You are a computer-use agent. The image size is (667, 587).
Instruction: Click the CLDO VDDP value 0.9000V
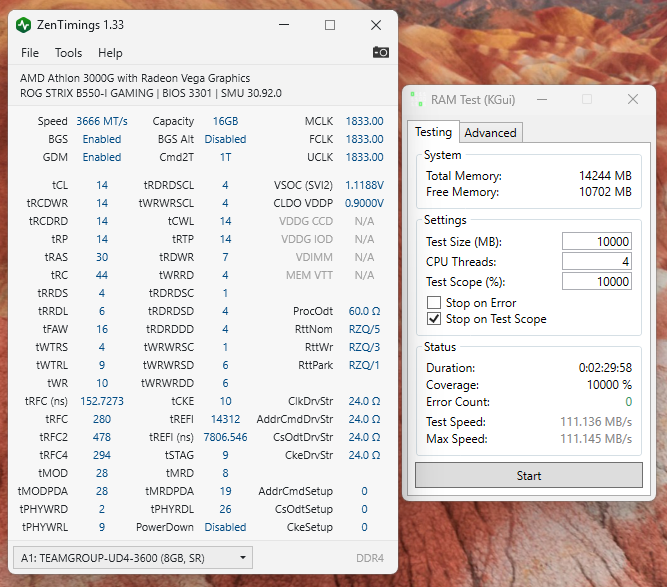(364, 203)
